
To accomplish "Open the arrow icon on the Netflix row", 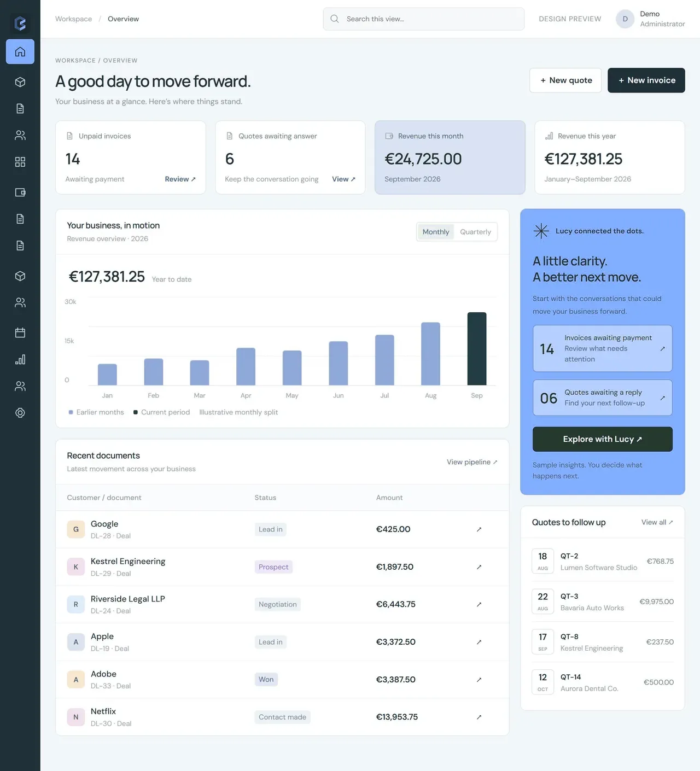I will 479,717.
